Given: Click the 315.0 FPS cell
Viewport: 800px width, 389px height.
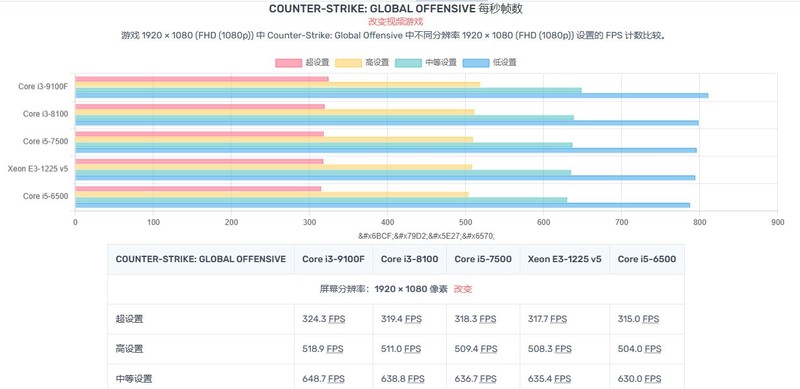Looking at the screenshot, I should pos(647,320).
